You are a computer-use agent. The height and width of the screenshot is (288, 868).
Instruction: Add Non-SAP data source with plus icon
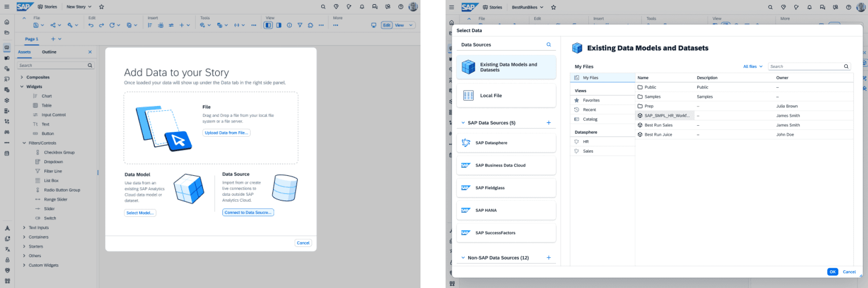click(549, 258)
